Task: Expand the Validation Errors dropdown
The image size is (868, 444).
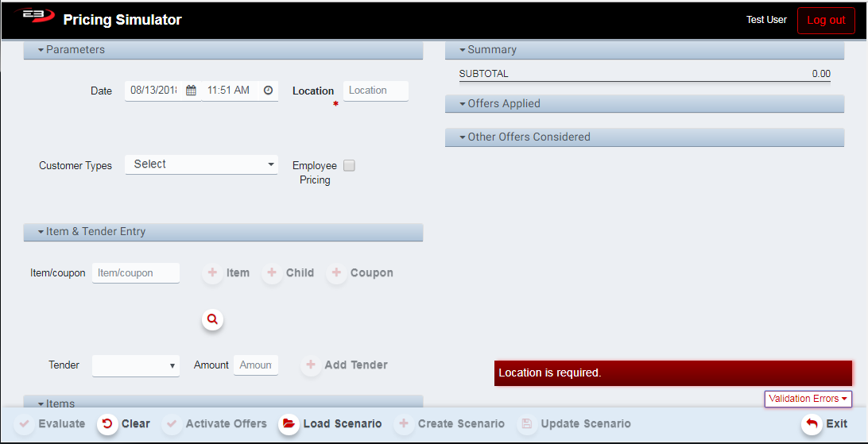Action: click(x=808, y=399)
